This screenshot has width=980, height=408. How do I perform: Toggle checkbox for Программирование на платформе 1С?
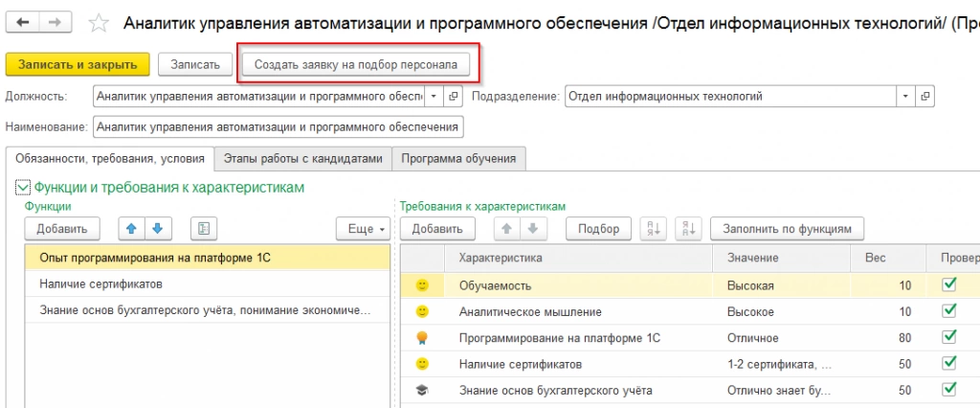pyautogui.click(x=950, y=337)
